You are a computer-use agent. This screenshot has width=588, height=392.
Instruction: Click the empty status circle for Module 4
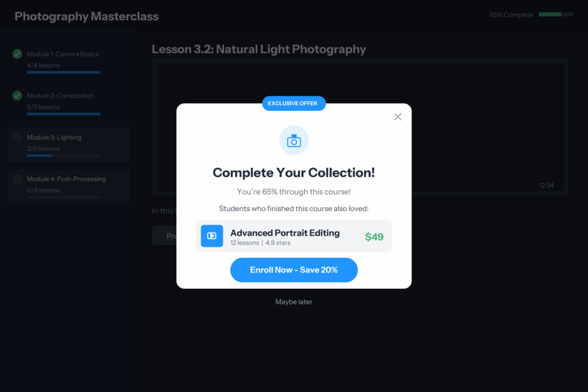point(17,178)
